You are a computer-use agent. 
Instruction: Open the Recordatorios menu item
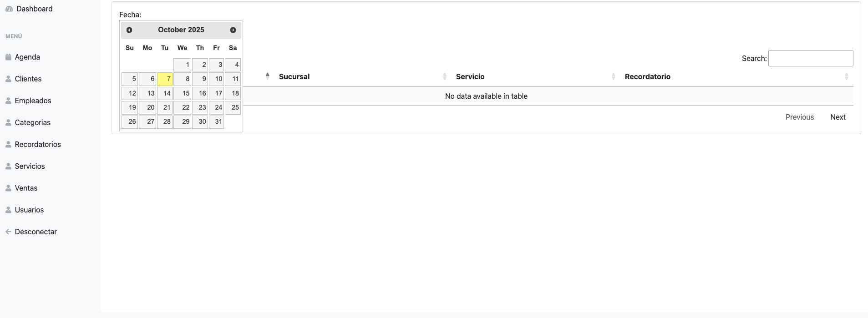[38, 145]
